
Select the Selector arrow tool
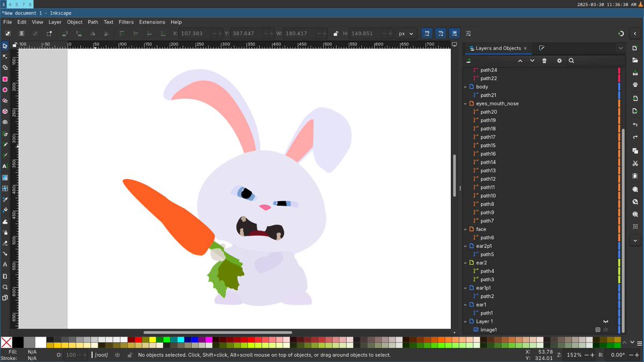(5, 46)
